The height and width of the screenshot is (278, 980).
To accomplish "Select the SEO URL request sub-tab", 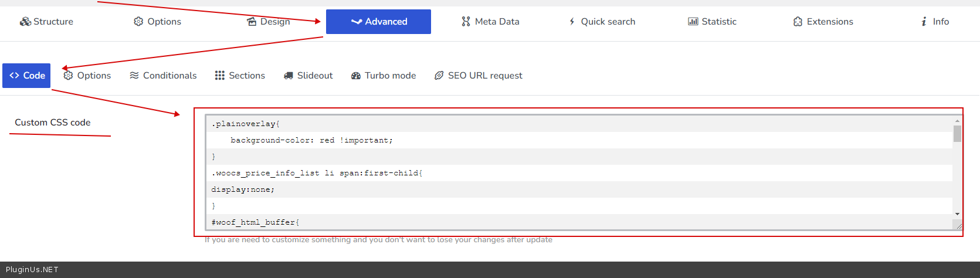I will [478, 76].
